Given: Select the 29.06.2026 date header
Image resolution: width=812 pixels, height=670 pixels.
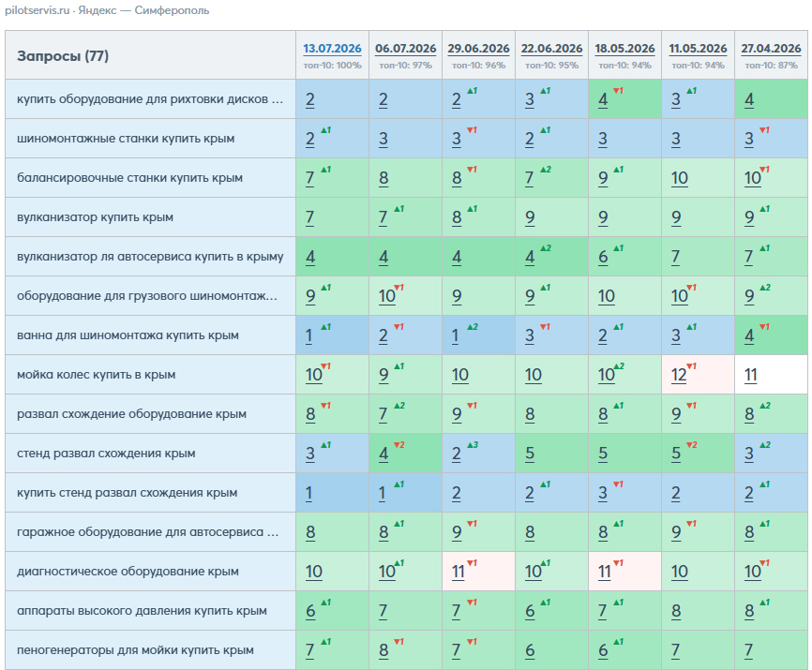Looking at the screenshot, I should [x=478, y=49].
